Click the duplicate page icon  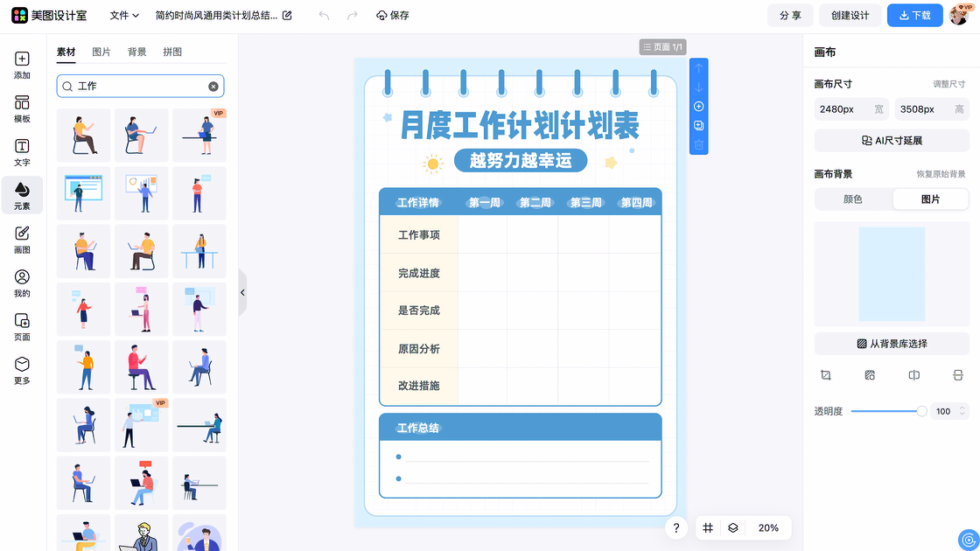pos(698,126)
